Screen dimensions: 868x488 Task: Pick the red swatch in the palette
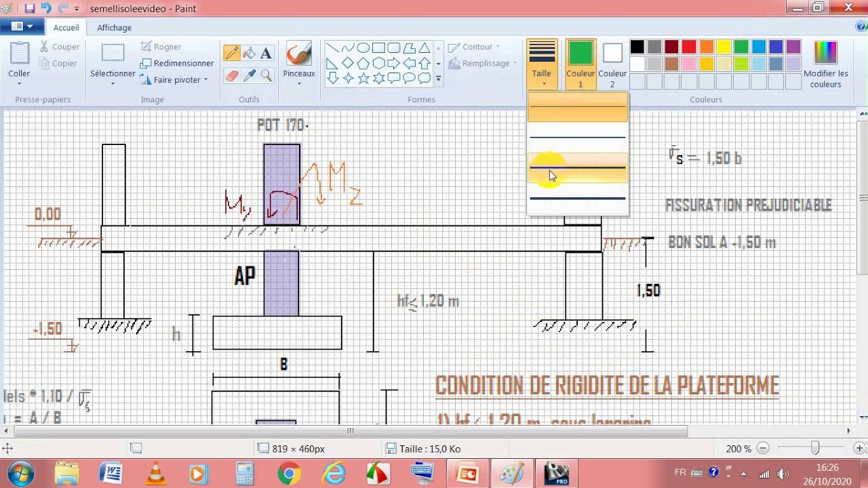click(689, 47)
